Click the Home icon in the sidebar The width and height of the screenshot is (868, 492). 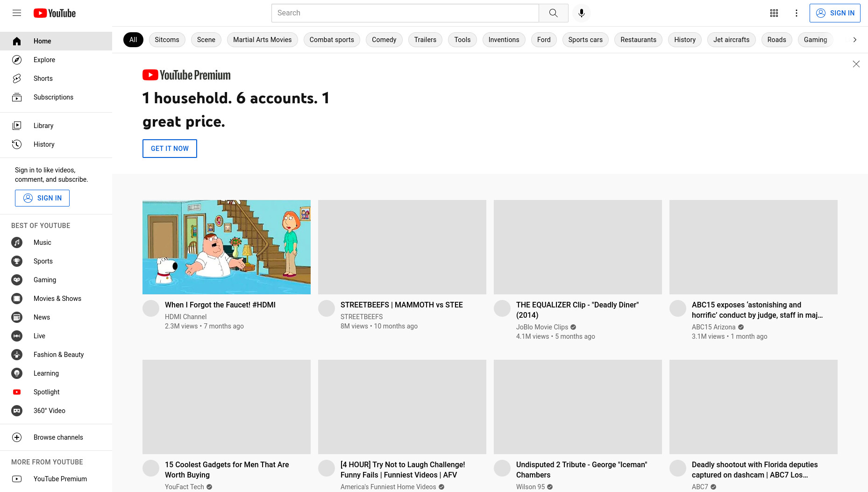[17, 41]
